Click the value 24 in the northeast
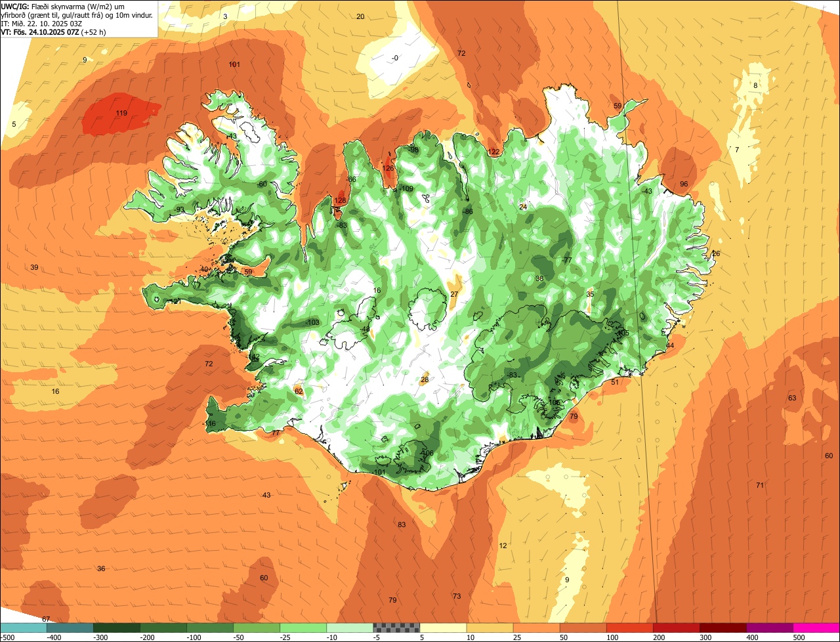The width and height of the screenshot is (840, 642). (523, 207)
